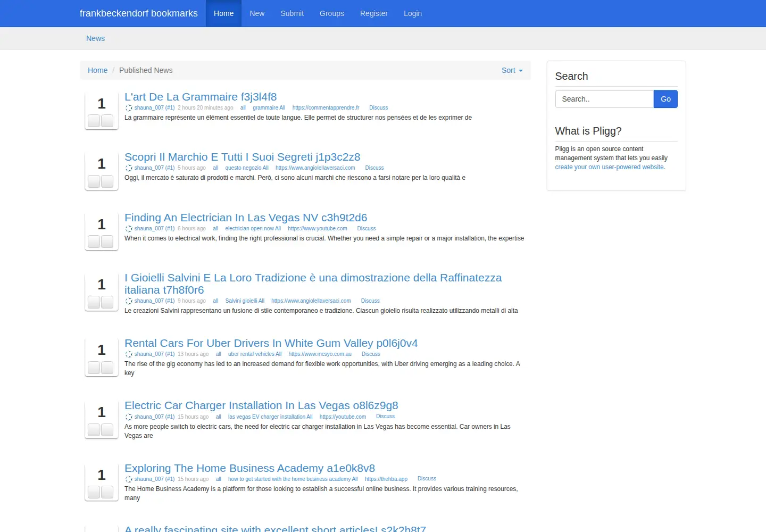766x532 pixels.
Task: Click the avatar icon beside L'art De La Grammaire author
Action: point(129,108)
